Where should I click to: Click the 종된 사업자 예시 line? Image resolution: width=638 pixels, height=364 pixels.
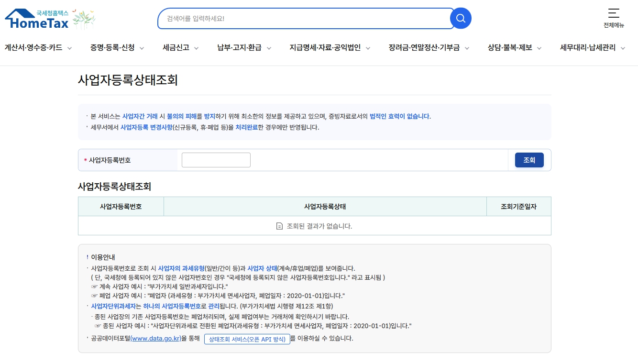pyautogui.click(x=253, y=326)
